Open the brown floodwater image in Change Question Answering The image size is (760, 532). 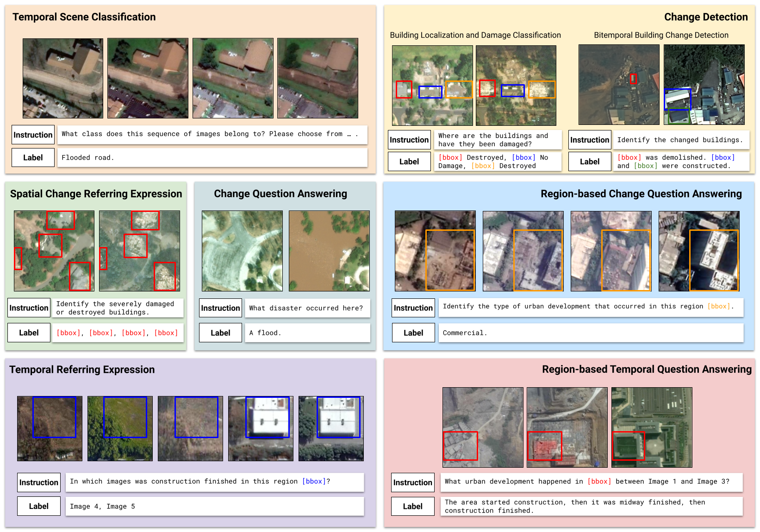point(329,251)
